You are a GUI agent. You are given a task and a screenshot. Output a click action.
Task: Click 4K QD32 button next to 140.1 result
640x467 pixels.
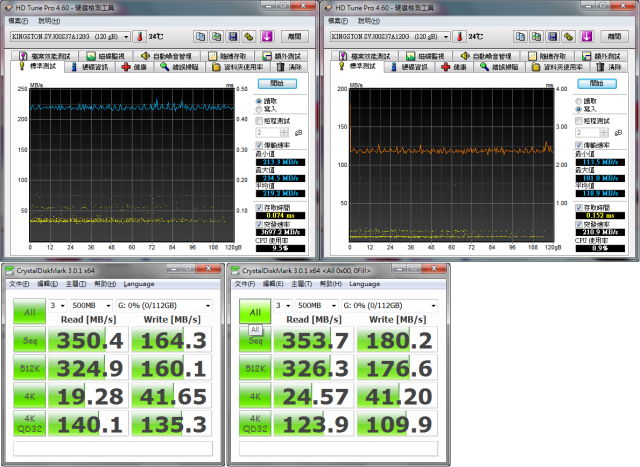tap(29, 423)
